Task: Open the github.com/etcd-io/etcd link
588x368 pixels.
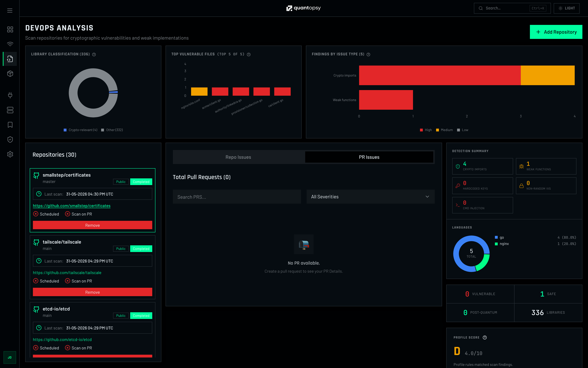Action: tap(62, 340)
